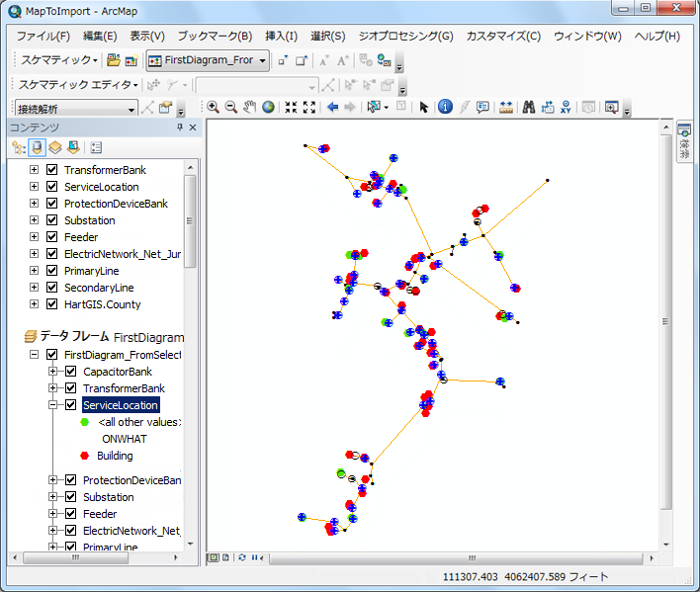Select the Zoom In tool
The height and width of the screenshot is (592, 700).
[213, 107]
